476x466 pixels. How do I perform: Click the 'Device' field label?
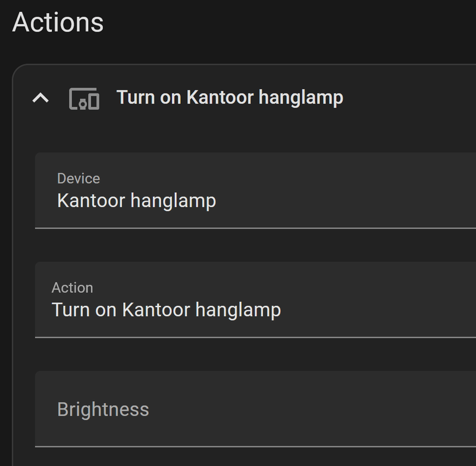[78, 179]
